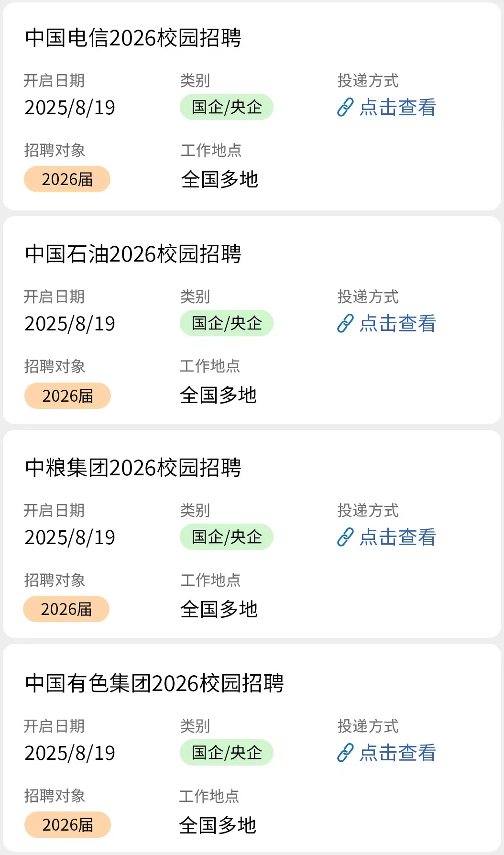This screenshot has width=504, height=855.
Task: Open 点击查看 link for 中国有色集团
Action: click(x=397, y=753)
